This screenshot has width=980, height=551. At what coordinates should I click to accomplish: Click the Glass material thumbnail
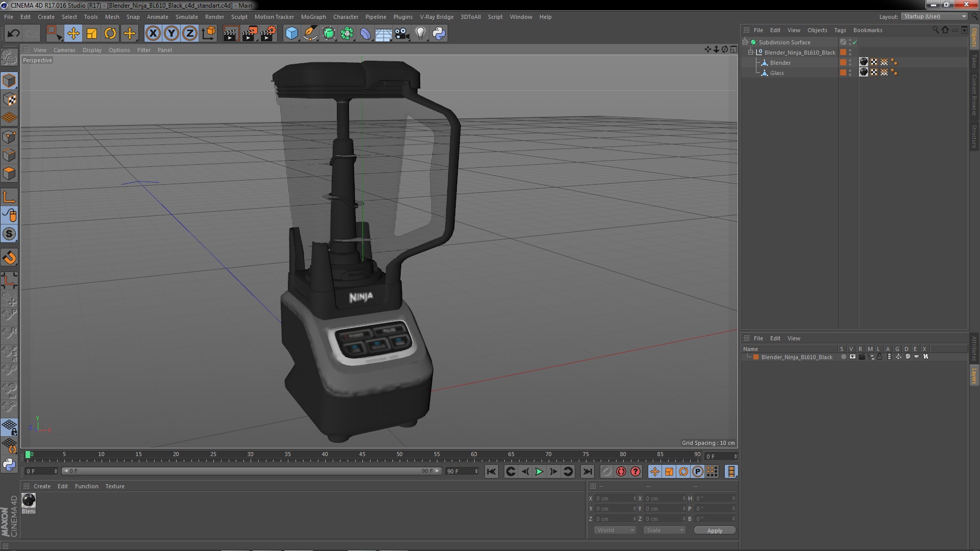click(864, 72)
